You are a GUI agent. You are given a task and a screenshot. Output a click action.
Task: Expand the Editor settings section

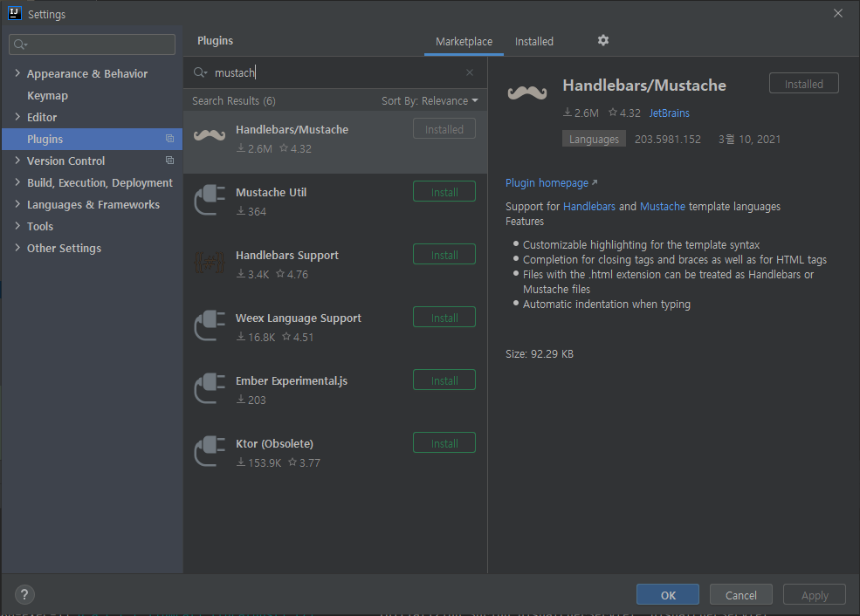click(x=17, y=117)
